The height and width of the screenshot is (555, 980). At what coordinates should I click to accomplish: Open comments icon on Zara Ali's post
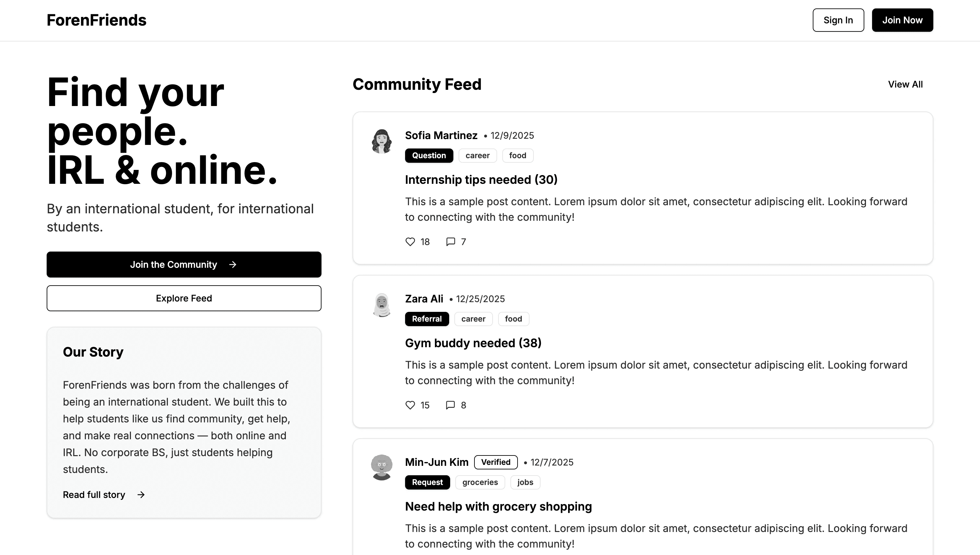coord(450,405)
